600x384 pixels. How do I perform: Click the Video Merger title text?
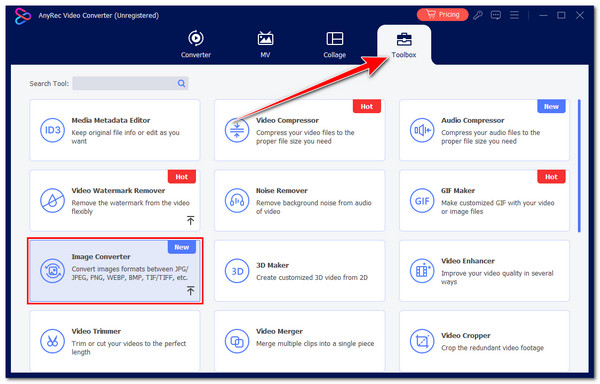279,331
